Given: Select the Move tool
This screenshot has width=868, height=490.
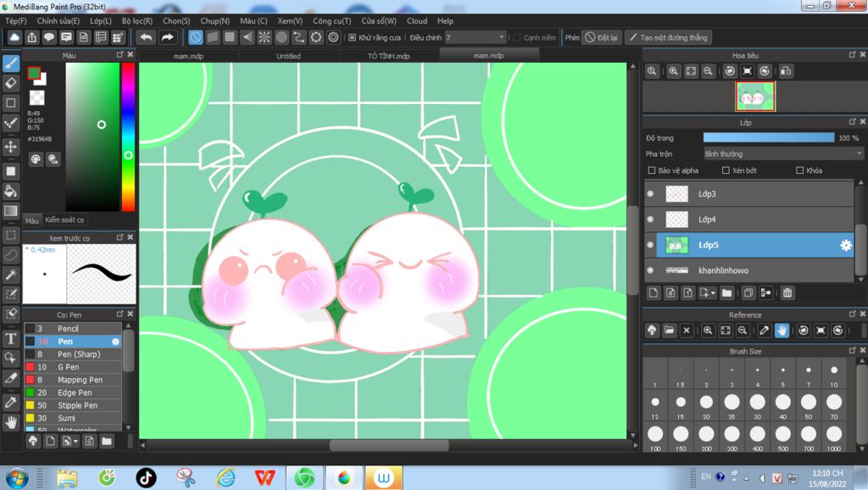Looking at the screenshot, I should coord(11,147).
